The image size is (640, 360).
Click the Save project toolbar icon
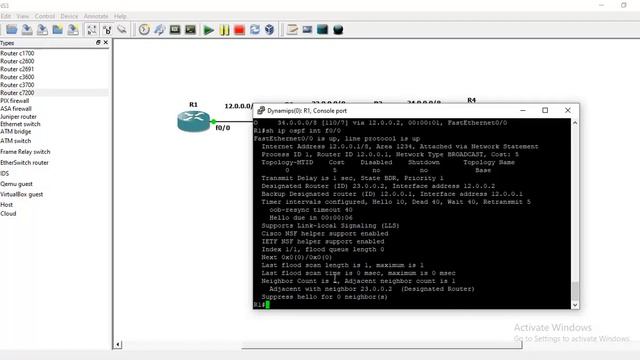27,29
